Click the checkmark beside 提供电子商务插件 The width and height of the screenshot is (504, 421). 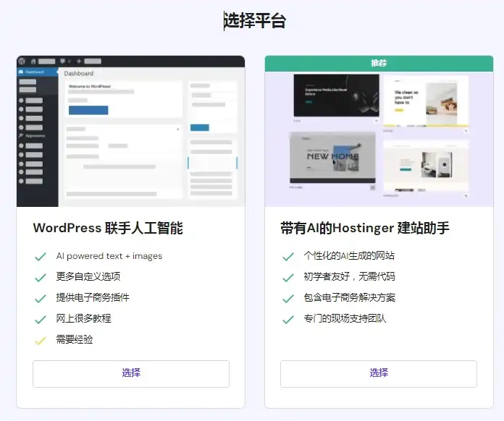41,298
